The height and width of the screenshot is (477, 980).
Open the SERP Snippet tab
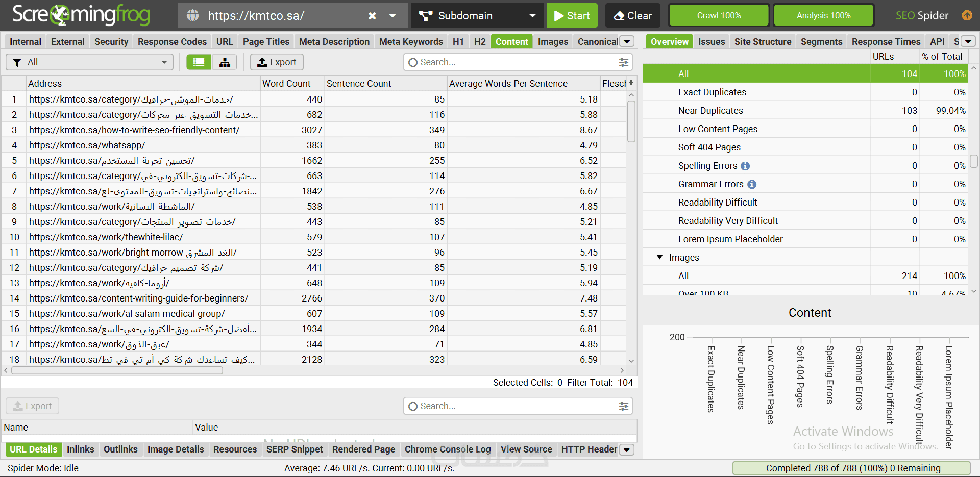click(x=295, y=449)
